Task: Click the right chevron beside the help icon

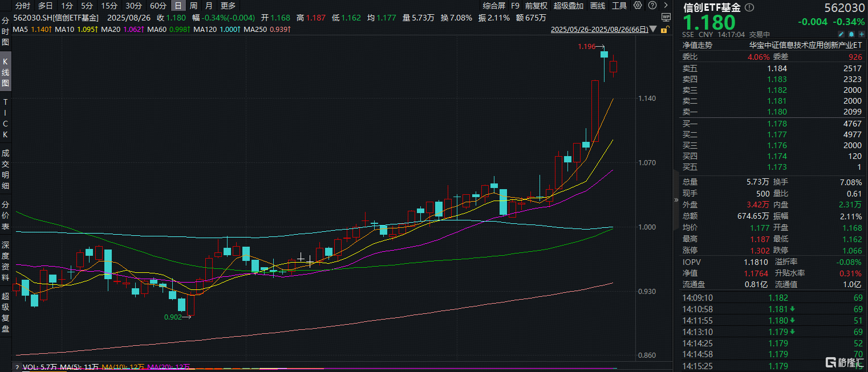Action: 666,6
